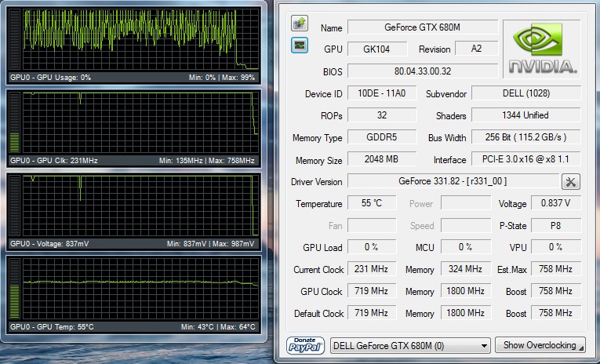Click the Memory Size value 2048 MB
The image size is (600, 364).
coord(381,159)
